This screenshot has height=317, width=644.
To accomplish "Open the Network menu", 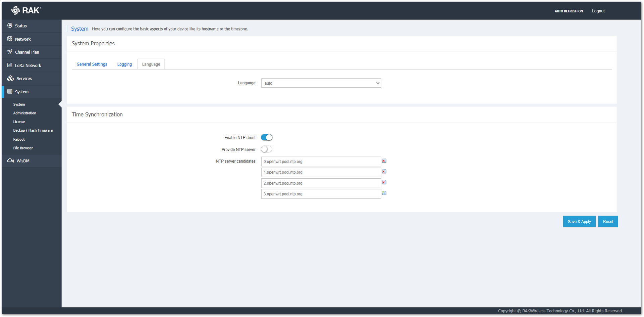I will click(x=32, y=39).
